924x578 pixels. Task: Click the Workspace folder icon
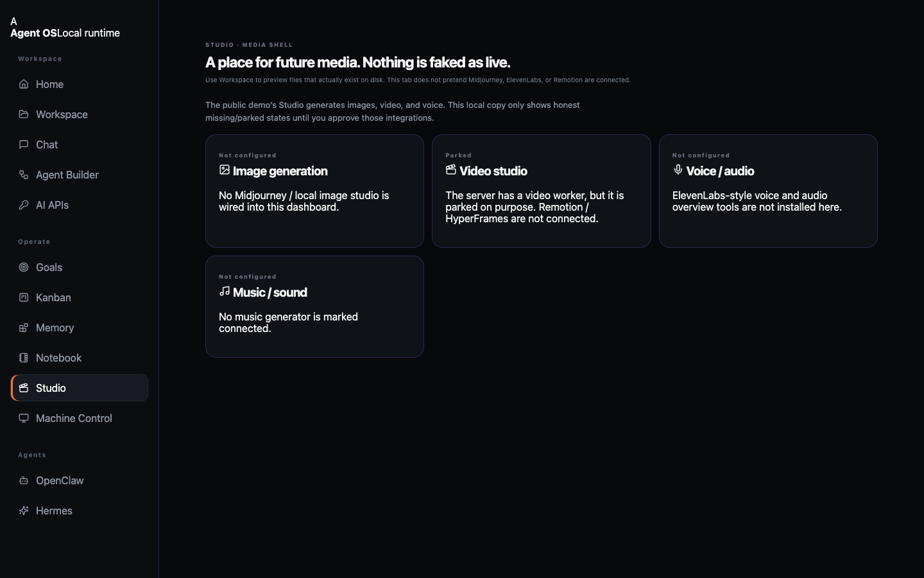(x=24, y=114)
